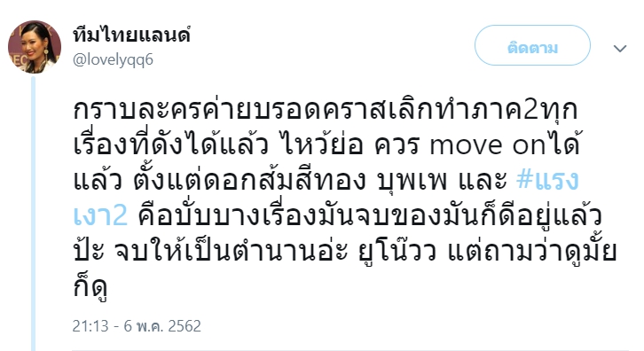Open the profile picture of ทีมไทยแลนด์
Image resolution: width=644 pixels, height=351 pixels.
pyautogui.click(x=35, y=47)
